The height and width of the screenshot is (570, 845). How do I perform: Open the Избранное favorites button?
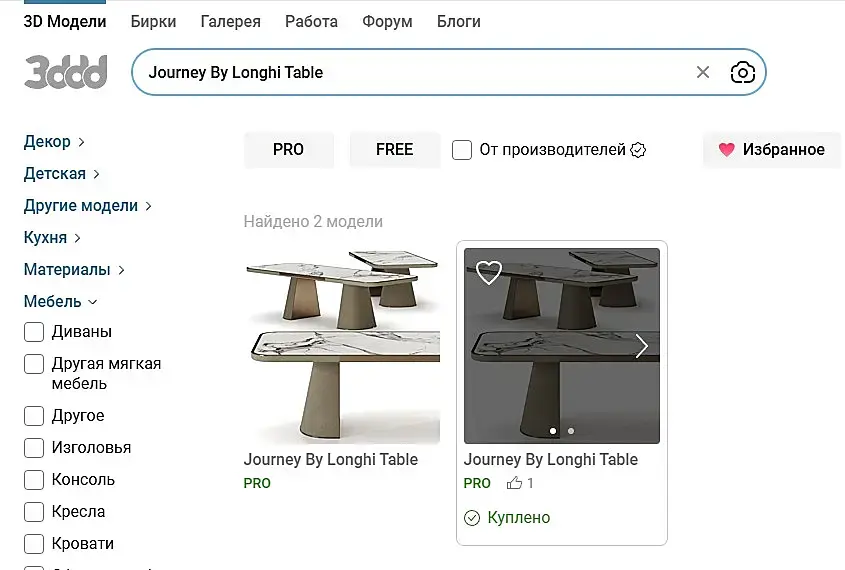[x=771, y=150]
